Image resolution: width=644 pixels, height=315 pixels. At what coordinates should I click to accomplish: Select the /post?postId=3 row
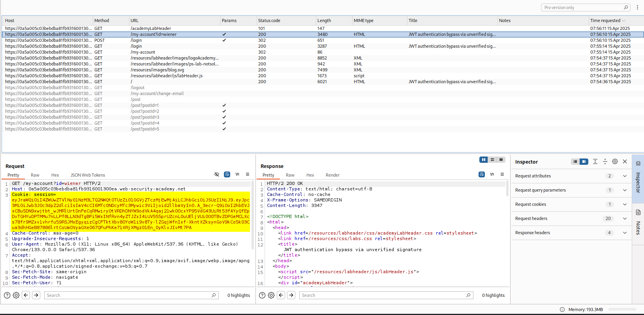coord(323,117)
